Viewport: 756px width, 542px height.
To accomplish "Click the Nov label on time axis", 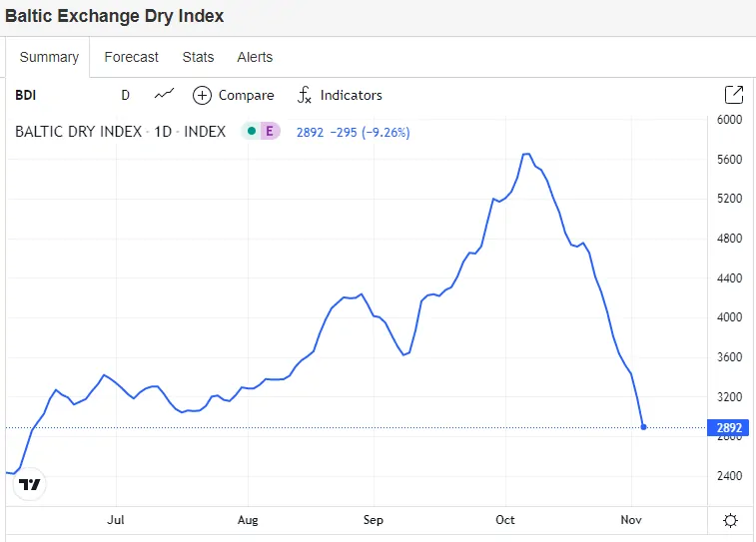I will tap(631, 520).
